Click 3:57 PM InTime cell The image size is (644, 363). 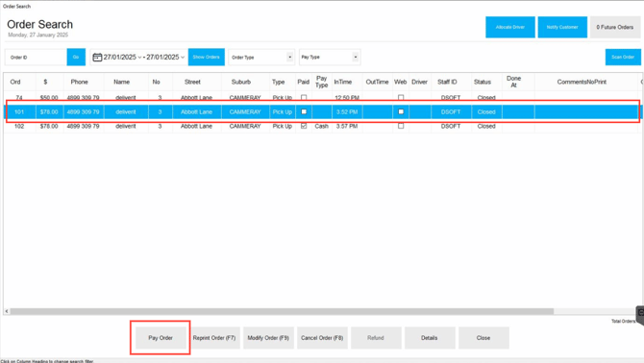(347, 127)
